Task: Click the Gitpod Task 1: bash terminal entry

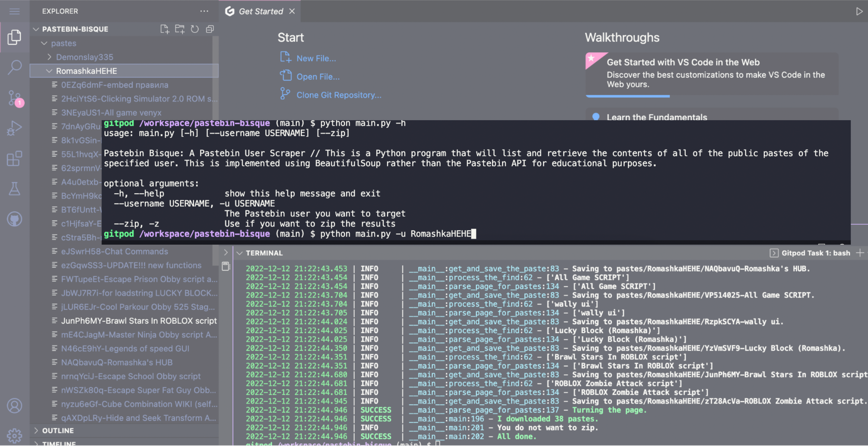Action: click(x=810, y=253)
